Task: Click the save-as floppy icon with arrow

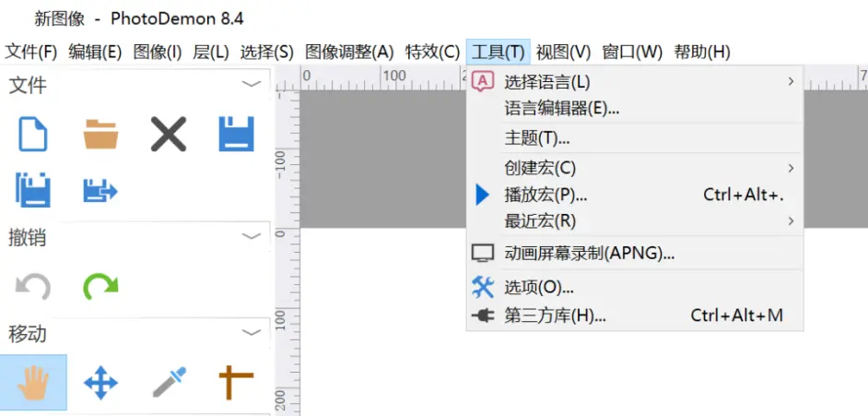Action: pos(100,191)
